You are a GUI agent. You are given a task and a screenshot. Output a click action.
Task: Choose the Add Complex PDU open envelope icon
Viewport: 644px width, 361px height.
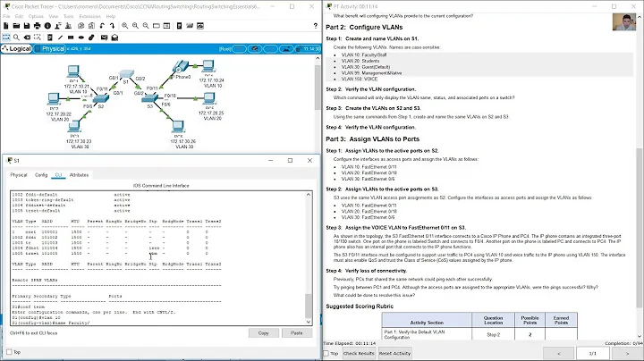pos(114,38)
